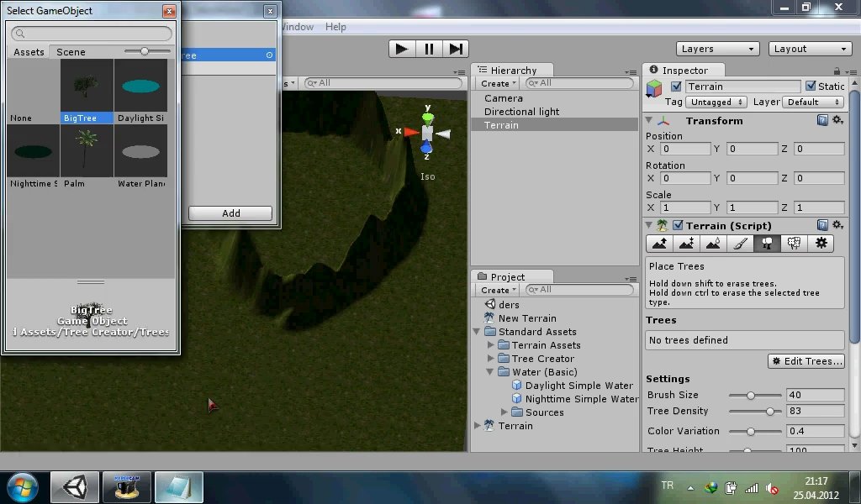The image size is (861, 504).
Task: Toggle the Terrain active checkbox
Action: coord(677,87)
